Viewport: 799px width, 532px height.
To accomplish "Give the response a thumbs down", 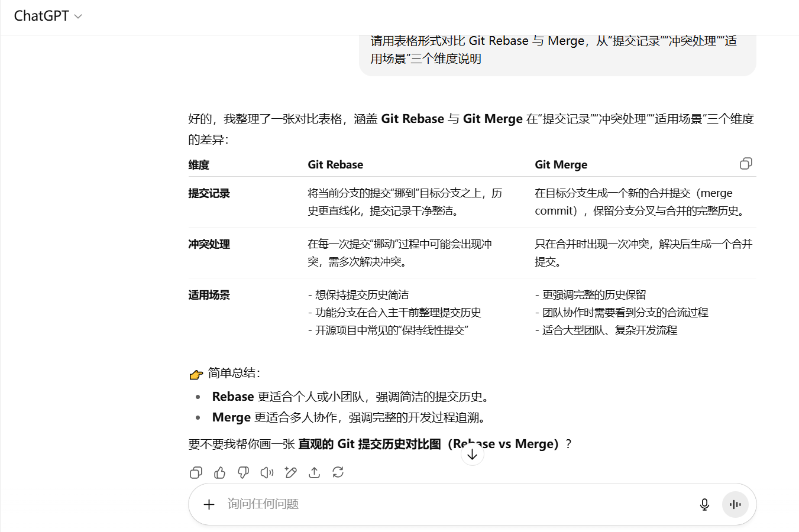I will click(x=243, y=472).
